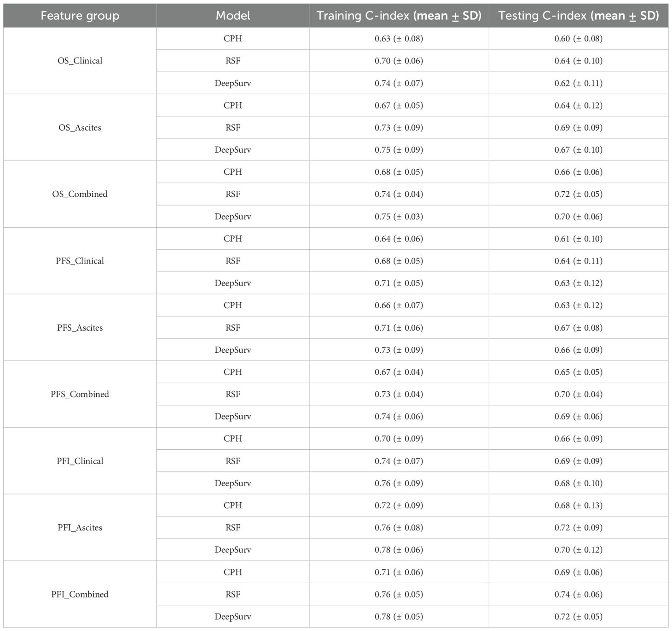Click the training value 0.75 (± 0.03)
This screenshot has width=672, height=631.
pos(399,217)
